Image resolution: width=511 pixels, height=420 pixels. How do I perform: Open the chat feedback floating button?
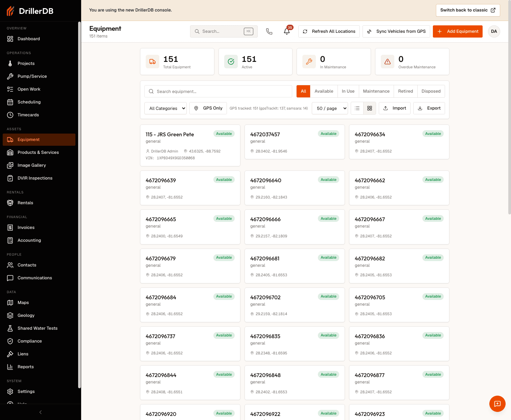pos(497,403)
